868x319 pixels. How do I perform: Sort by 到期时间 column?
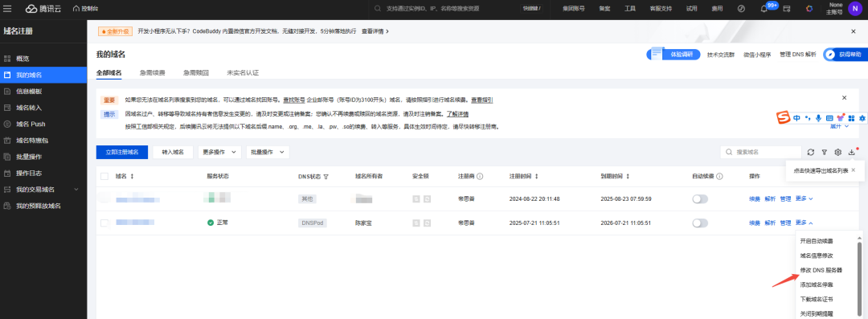tap(627, 176)
